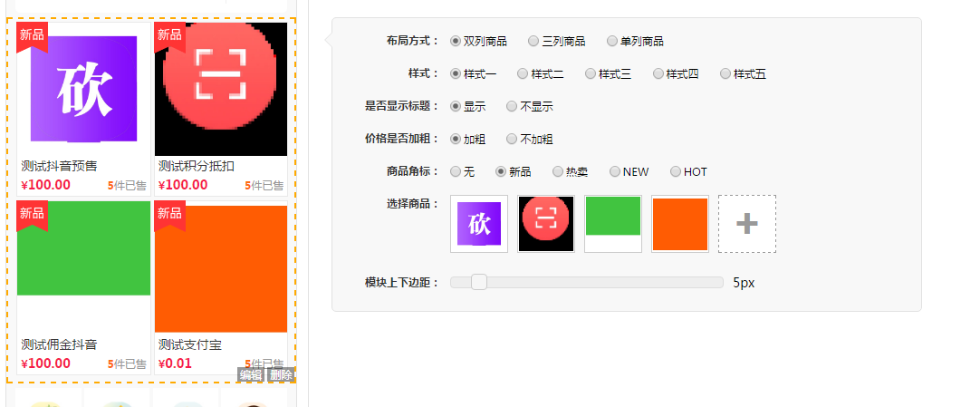Enable bold price with 加粗
This screenshot has height=407, width=980.
tap(455, 139)
